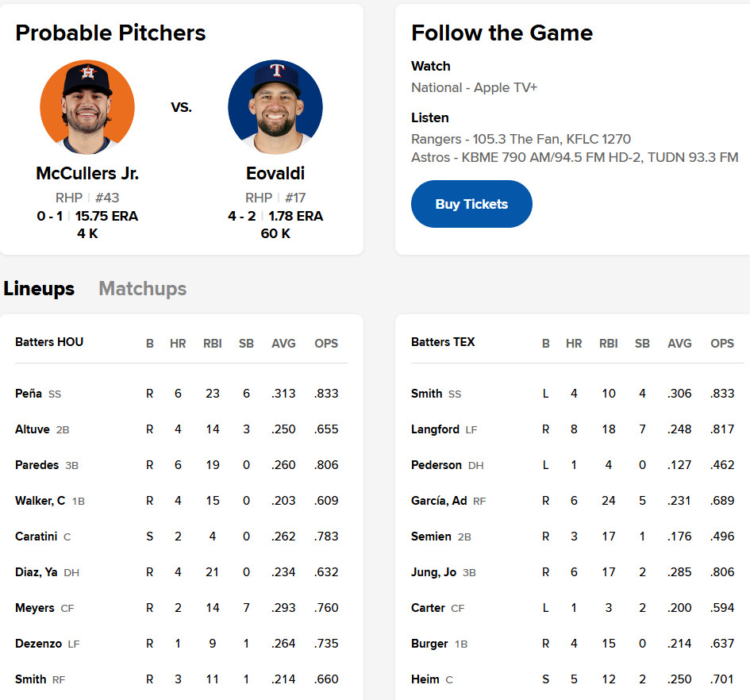The height and width of the screenshot is (700, 750).
Task: Click McCullers Jr. headshot photo
Action: (87, 106)
